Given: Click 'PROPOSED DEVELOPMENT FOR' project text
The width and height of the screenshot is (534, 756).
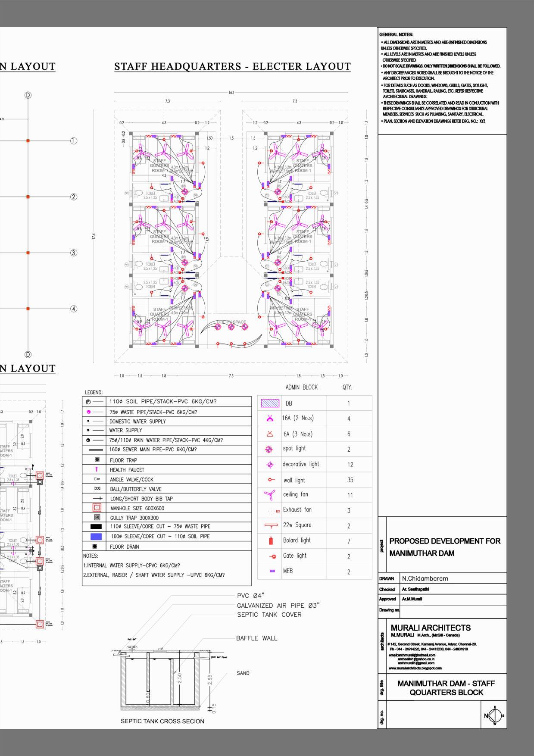Looking at the screenshot, I should pyautogui.click(x=445, y=541).
